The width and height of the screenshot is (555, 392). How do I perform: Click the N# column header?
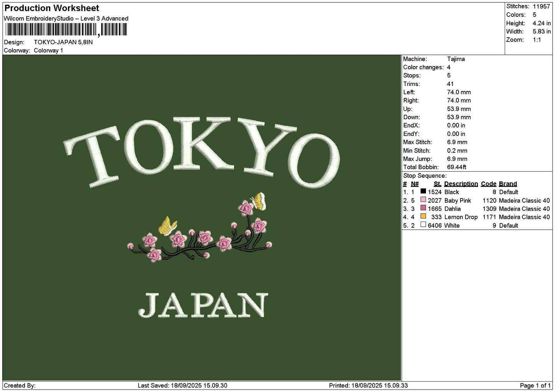tap(415, 184)
